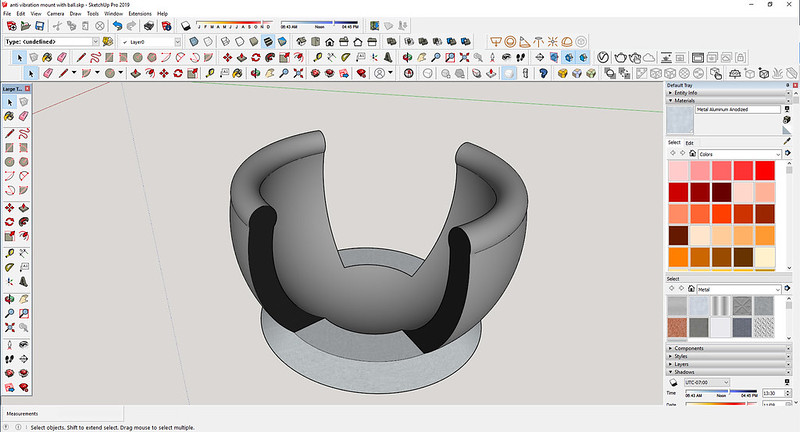
Task: Choose the Move tool in the Large Tool Set
Action: pos(9,208)
